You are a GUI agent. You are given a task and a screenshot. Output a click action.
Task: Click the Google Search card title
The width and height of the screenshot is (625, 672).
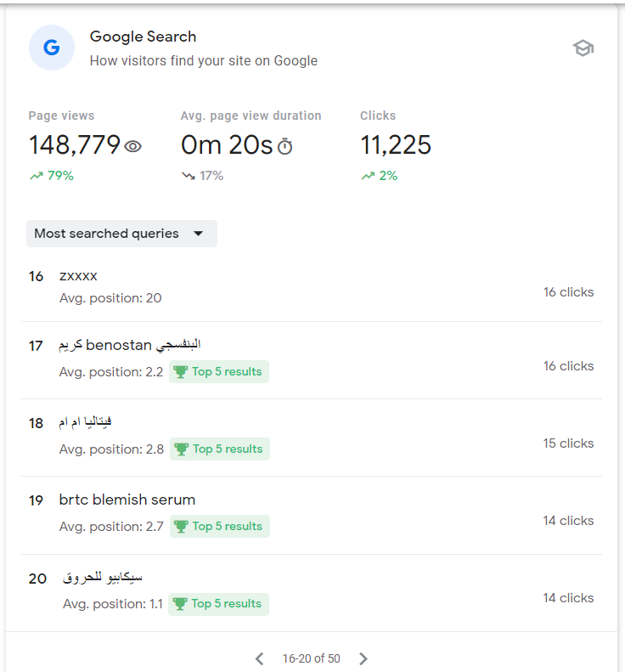coord(143,37)
